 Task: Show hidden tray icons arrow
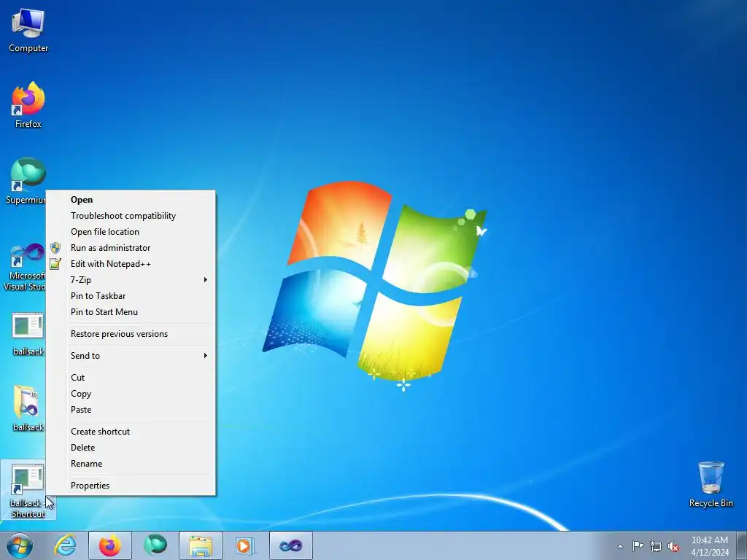point(620,546)
